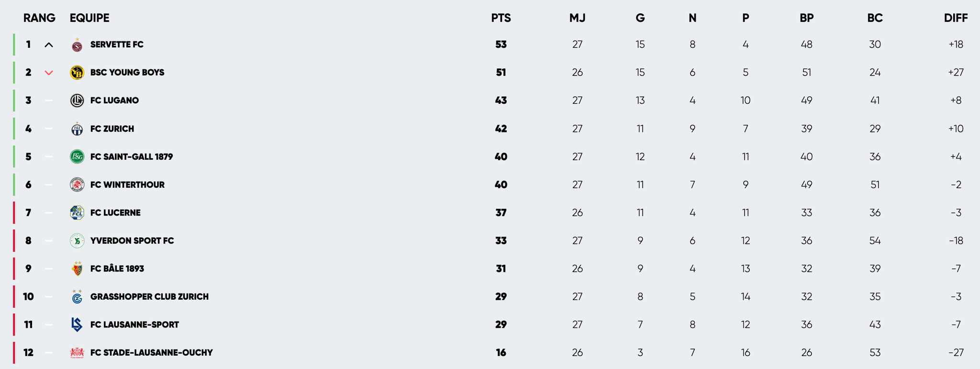
Task: Sort the table by PTS column
Action: pyautogui.click(x=501, y=18)
